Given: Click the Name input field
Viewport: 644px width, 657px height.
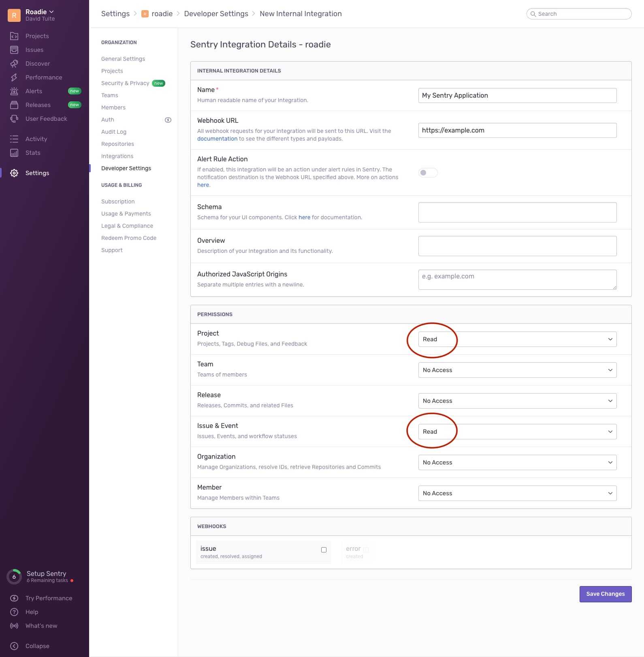Looking at the screenshot, I should tap(517, 96).
